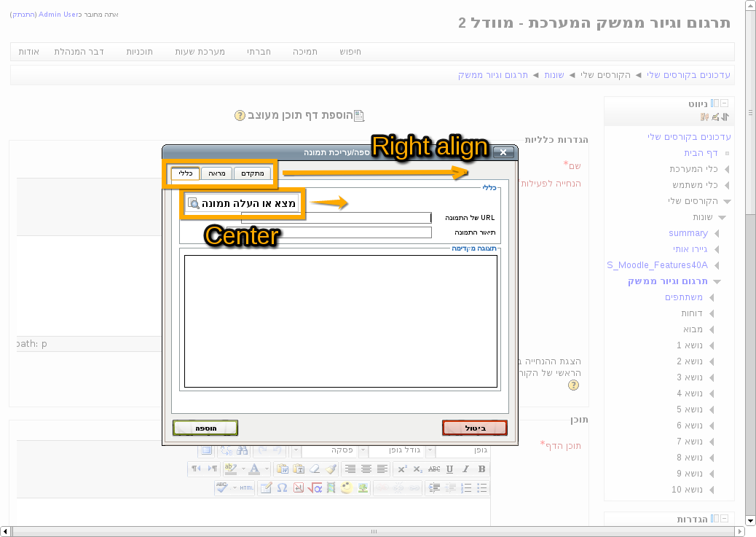The image size is (756, 537).
Task: Open the תמיכה menu item
Action: coord(305,52)
